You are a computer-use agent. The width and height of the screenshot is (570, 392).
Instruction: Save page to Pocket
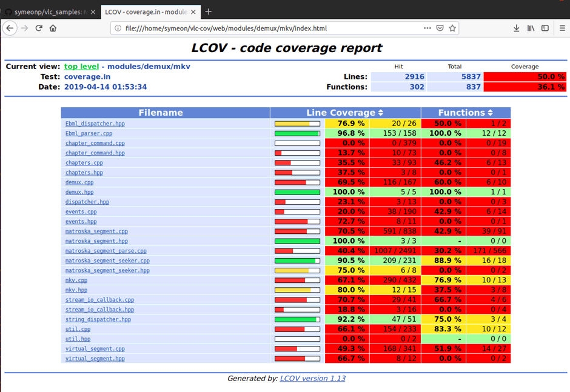click(x=440, y=28)
